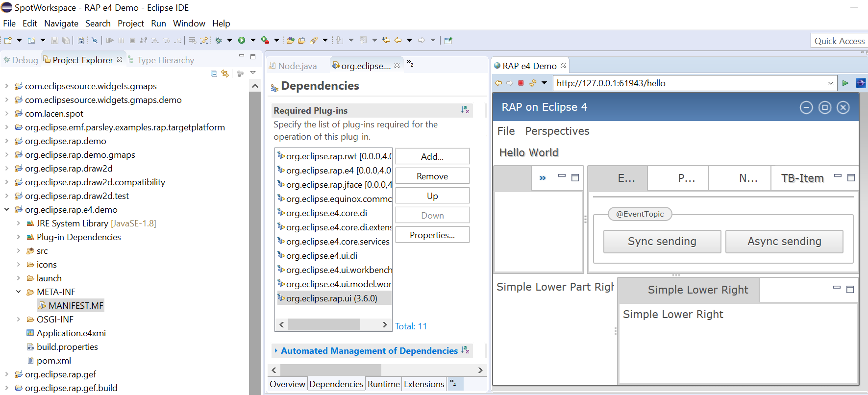868x395 pixels.
Task: Expand the src folder node
Action: [x=18, y=250]
